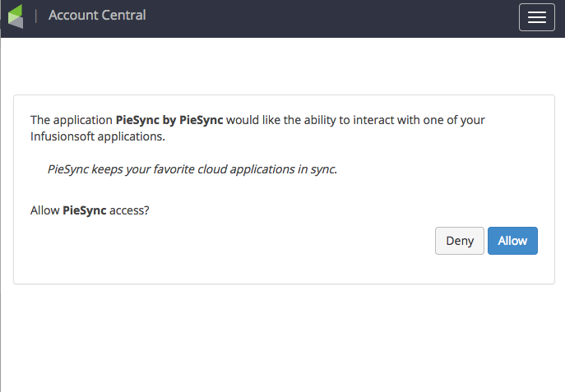Click the Account Central header title
The image size is (565, 392).
tap(97, 15)
